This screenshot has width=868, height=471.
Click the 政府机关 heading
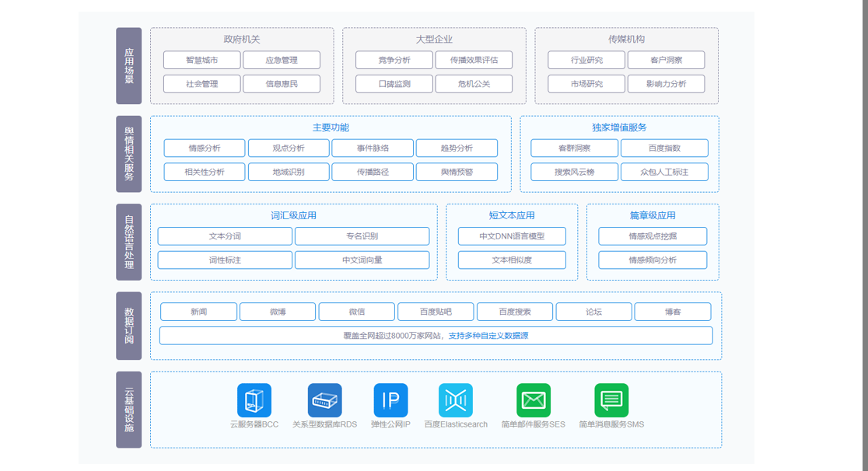tap(242, 40)
